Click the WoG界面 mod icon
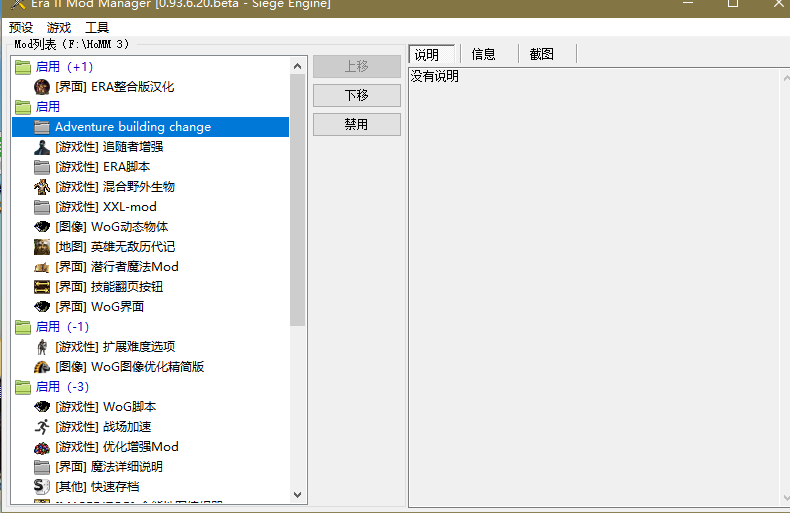This screenshot has width=790, height=513. 42,306
